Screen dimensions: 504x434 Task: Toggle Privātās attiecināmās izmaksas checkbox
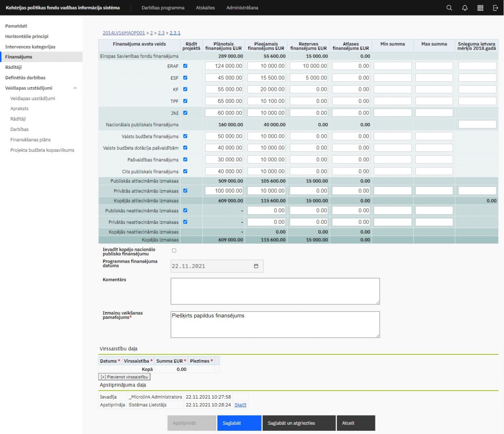(x=185, y=191)
